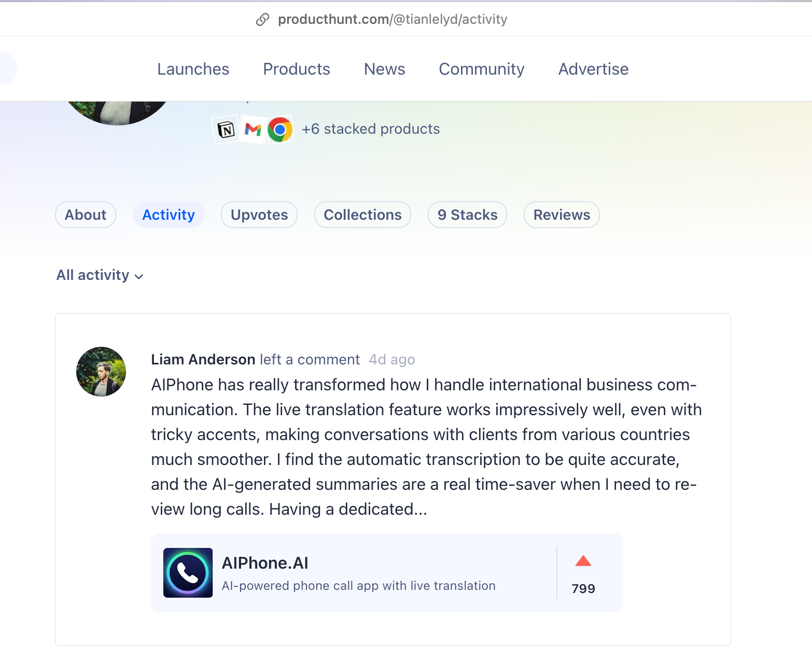The image size is (812, 649).
Task: Open the Products navigation menu
Action: [x=297, y=69]
